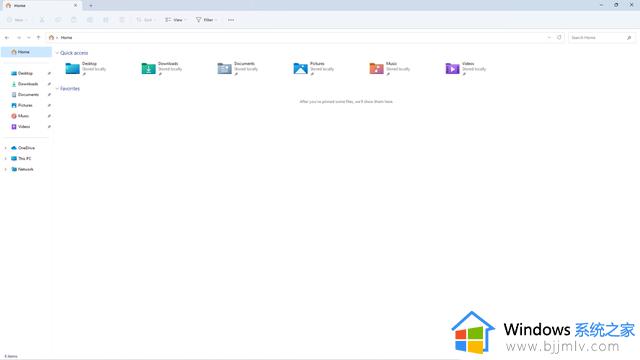Open the Documents folder in Quick access
Image resolution: width=640 pixels, height=360 pixels.
pyautogui.click(x=238, y=68)
